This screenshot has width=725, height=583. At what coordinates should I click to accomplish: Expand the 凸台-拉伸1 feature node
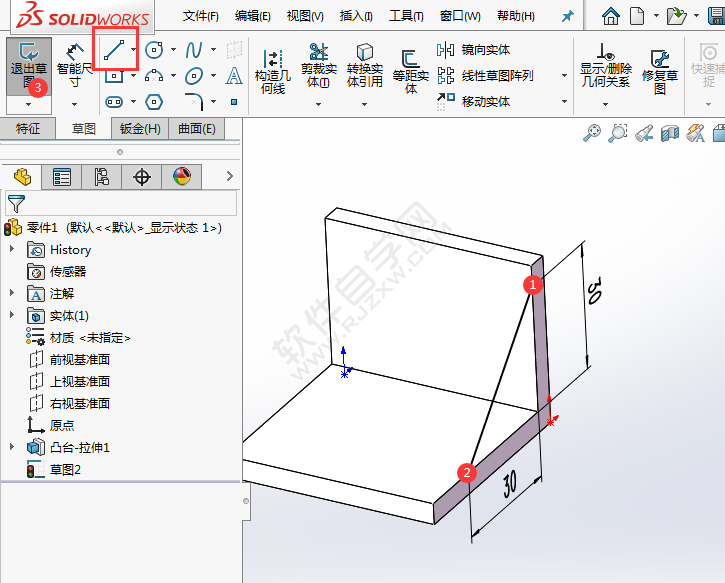pos(12,447)
